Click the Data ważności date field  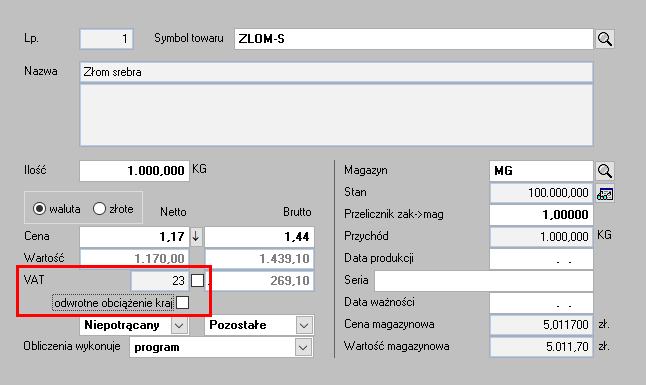coord(541,303)
